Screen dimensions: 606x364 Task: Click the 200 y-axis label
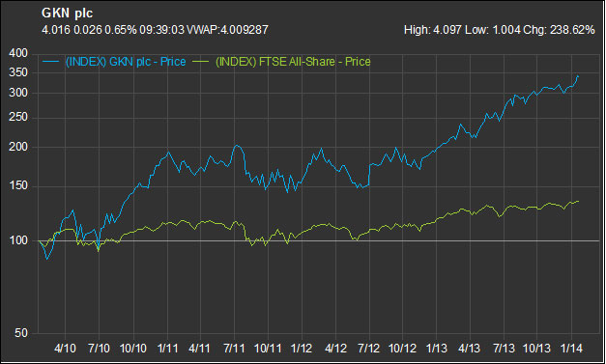(x=18, y=147)
